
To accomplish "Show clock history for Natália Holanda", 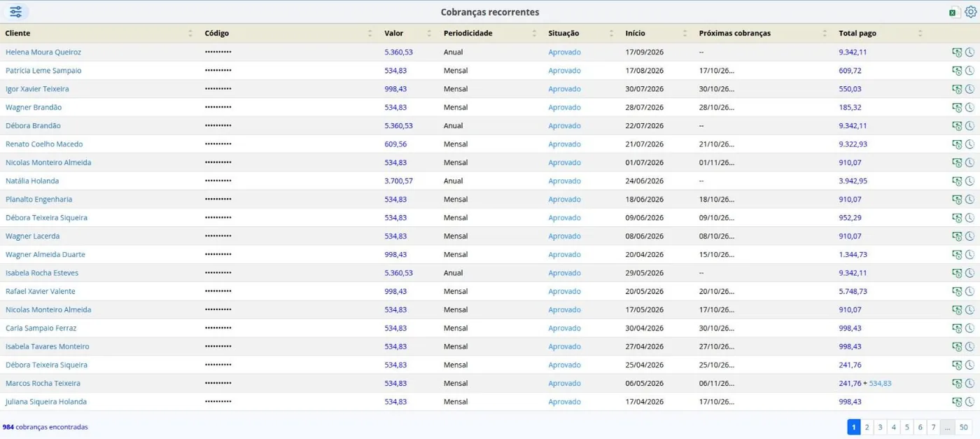I will [x=969, y=181].
